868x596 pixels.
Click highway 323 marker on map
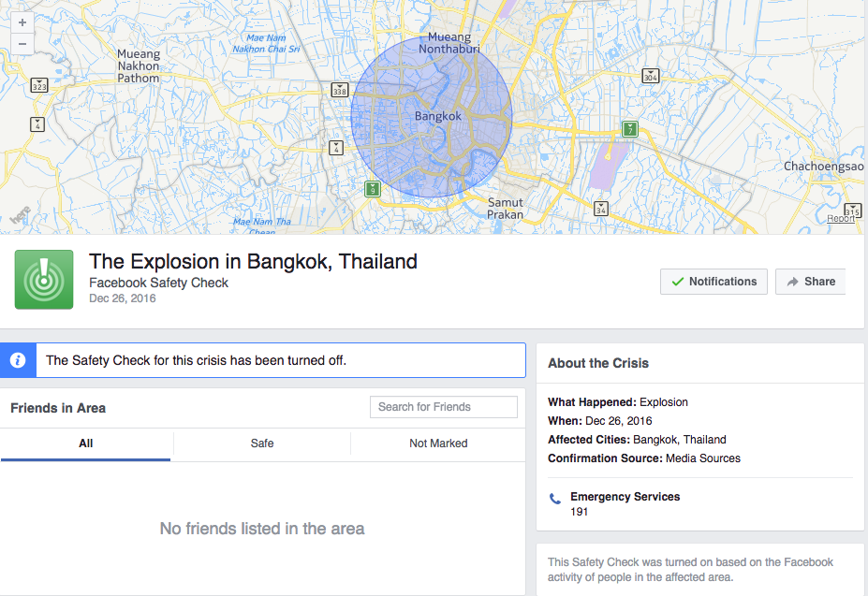[38, 85]
